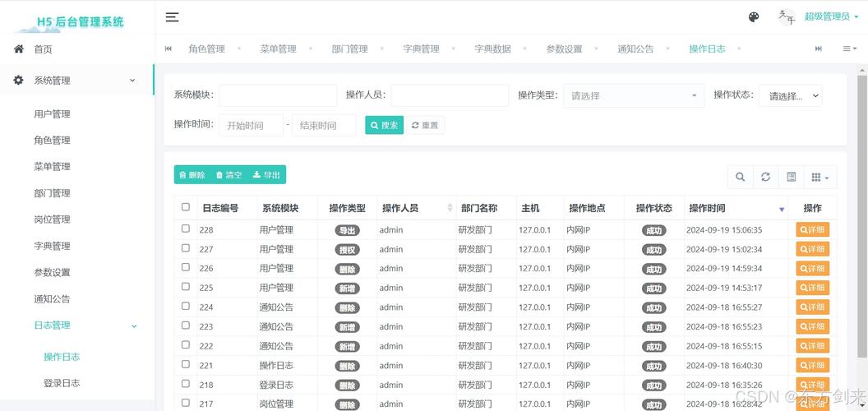The height and width of the screenshot is (411, 868).
Task: Open 详细 for log 221
Action: point(813,366)
